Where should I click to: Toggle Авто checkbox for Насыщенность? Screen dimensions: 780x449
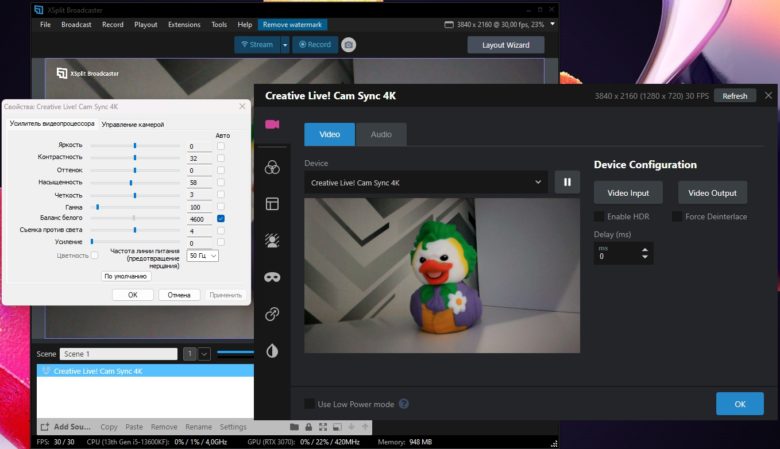[x=221, y=182]
